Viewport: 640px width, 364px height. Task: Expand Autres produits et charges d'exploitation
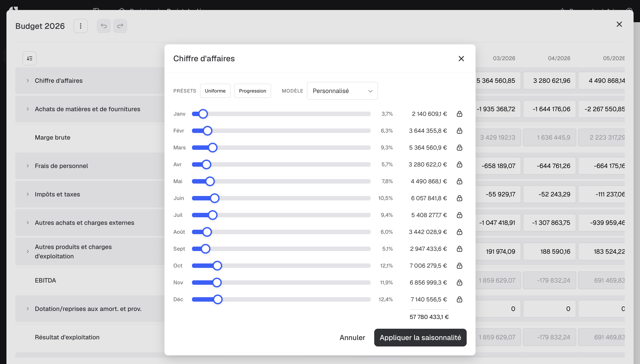pos(28,251)
